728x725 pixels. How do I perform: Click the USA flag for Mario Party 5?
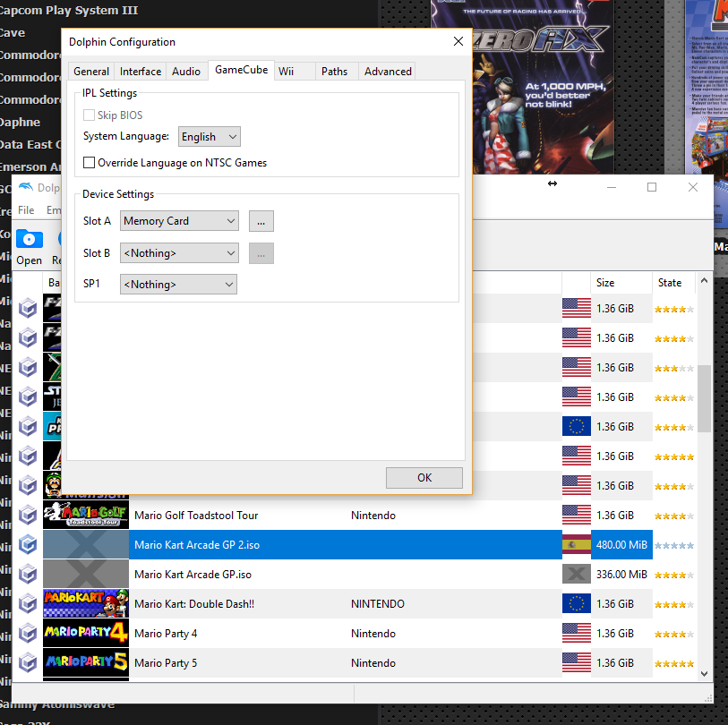[577, 663]
